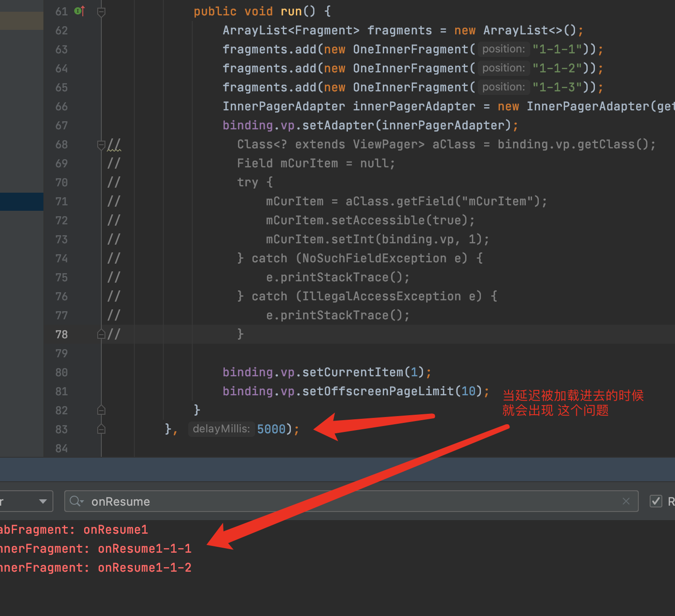Click the position: hint before "1-1-1"
This screenshot has width=675, height=616.
tap(504, 49)
